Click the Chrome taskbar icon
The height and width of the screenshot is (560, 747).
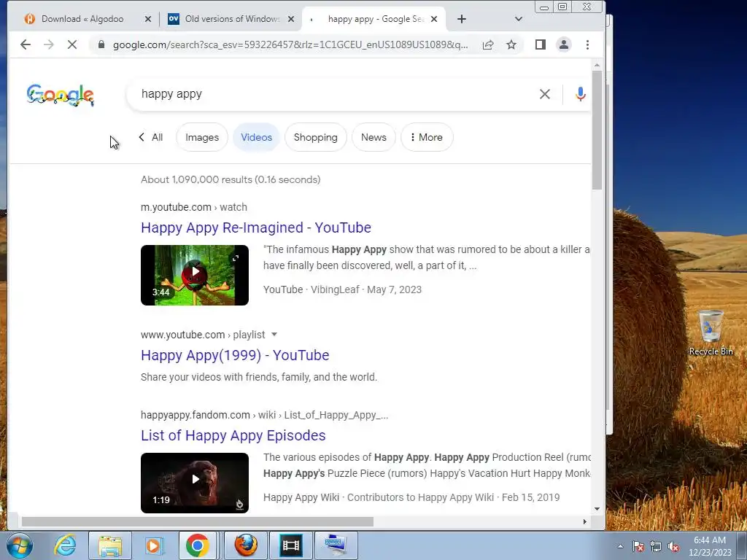(198, 545)
